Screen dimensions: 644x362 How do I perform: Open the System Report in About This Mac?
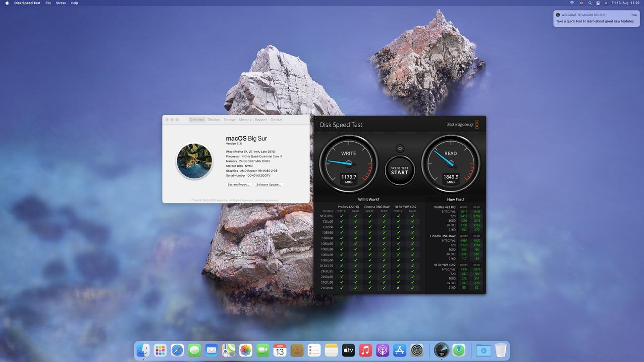(x=238, y=184)
